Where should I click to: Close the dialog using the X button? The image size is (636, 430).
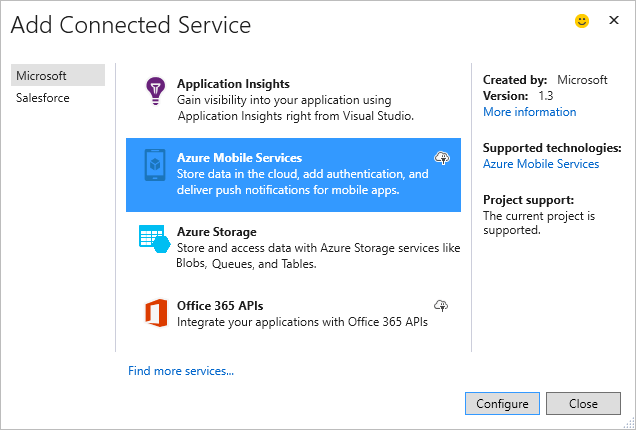(614, 21)
